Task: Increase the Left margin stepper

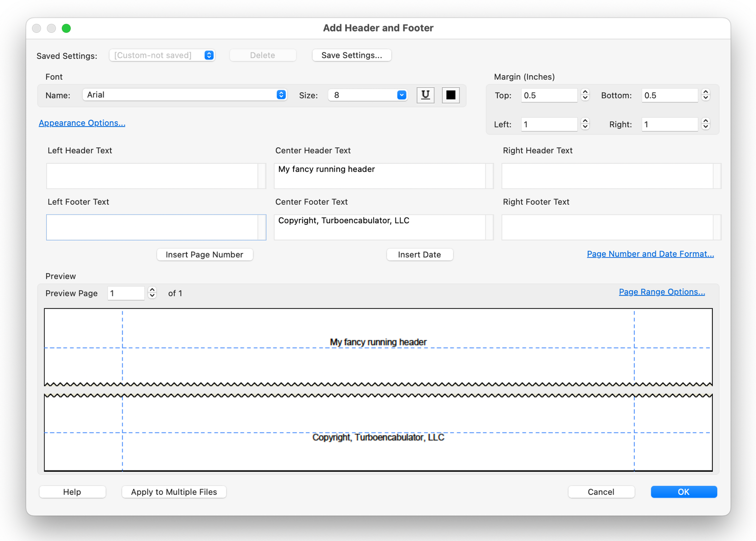Action: tap(584, 121)
